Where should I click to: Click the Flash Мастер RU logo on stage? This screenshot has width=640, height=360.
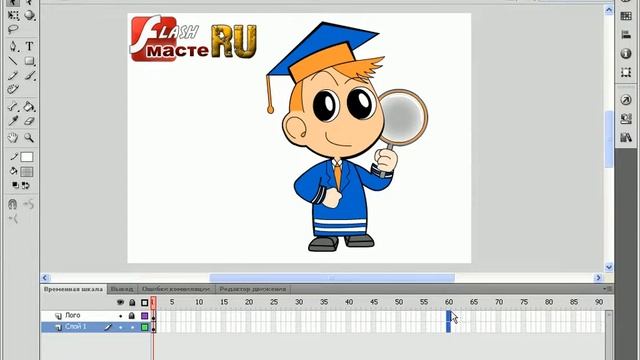click(193, 39)
